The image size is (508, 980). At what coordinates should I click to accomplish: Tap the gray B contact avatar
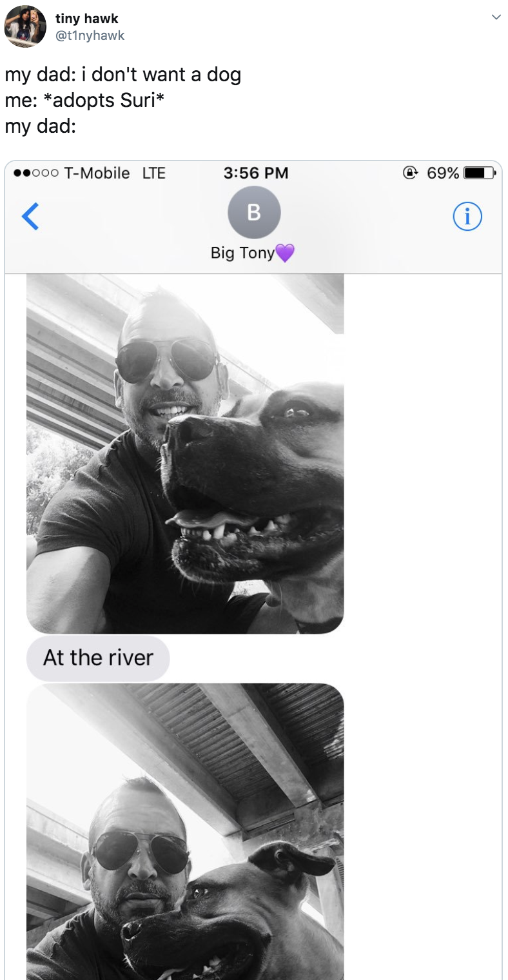pos(254,213)
